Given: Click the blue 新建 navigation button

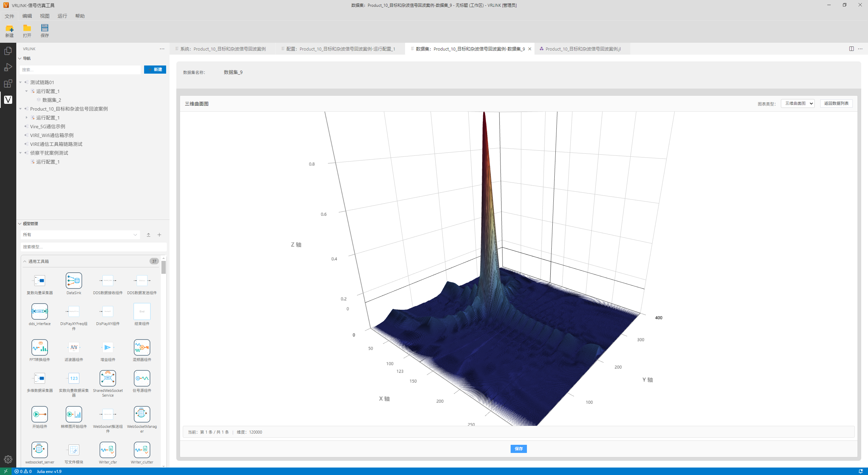Looking at the screenshot, I should pos(155,70).
